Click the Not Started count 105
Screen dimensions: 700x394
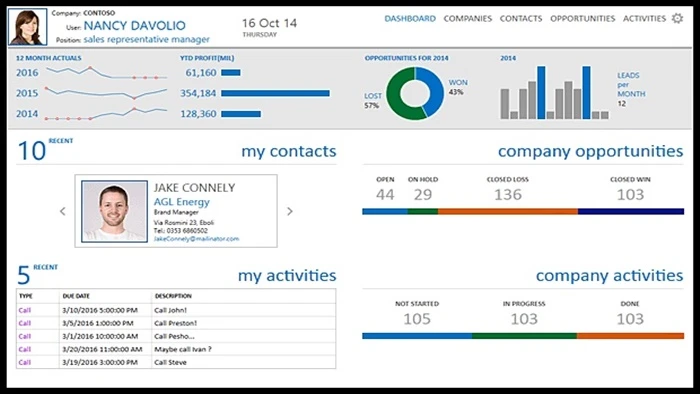pos(417,319)
